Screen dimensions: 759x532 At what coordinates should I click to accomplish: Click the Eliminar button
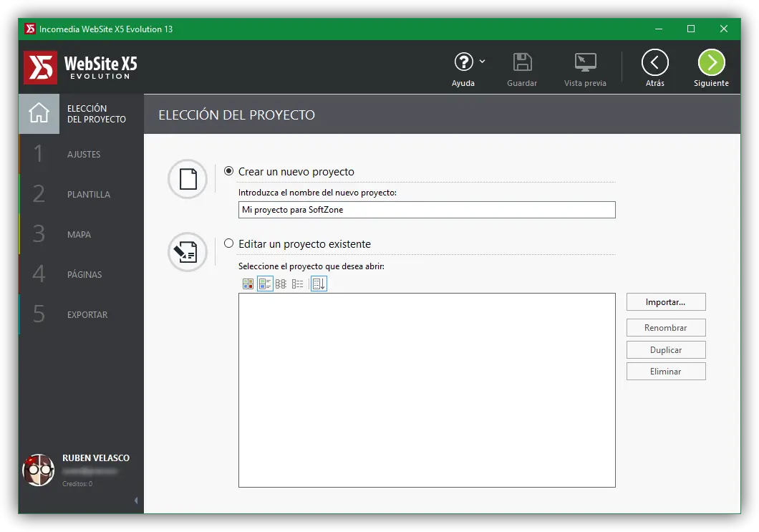pyautogui.click(x=666, y=372)
